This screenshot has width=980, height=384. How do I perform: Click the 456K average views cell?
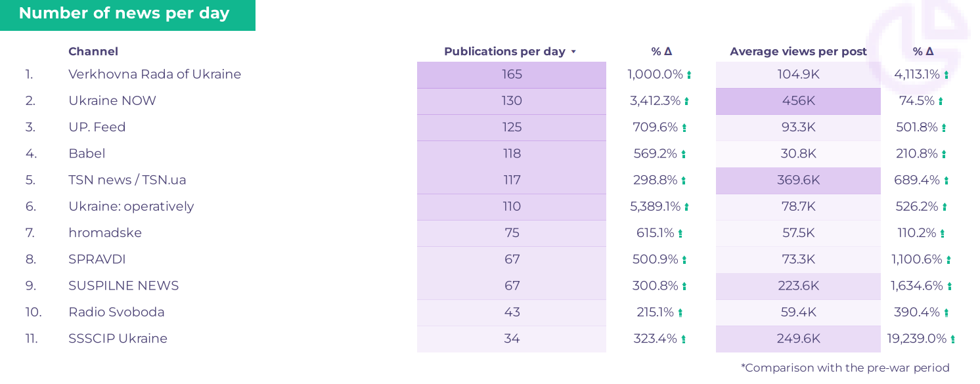(798, 101)
